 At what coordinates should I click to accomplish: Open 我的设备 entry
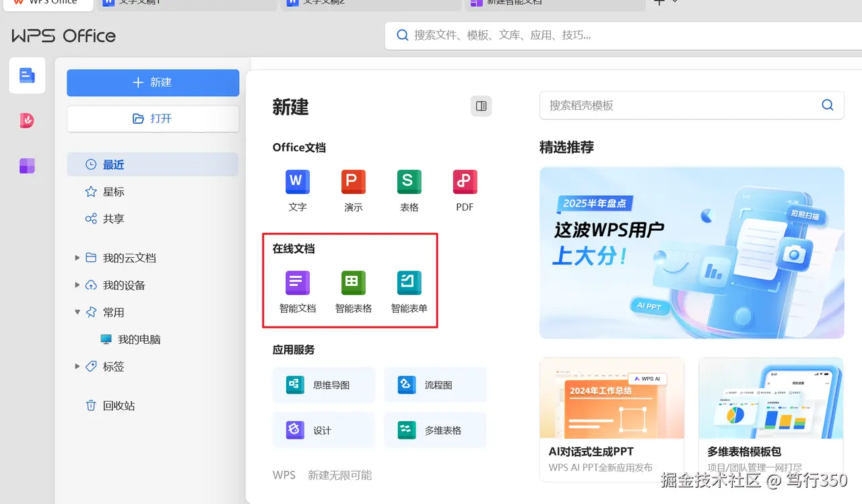point(124,285)
